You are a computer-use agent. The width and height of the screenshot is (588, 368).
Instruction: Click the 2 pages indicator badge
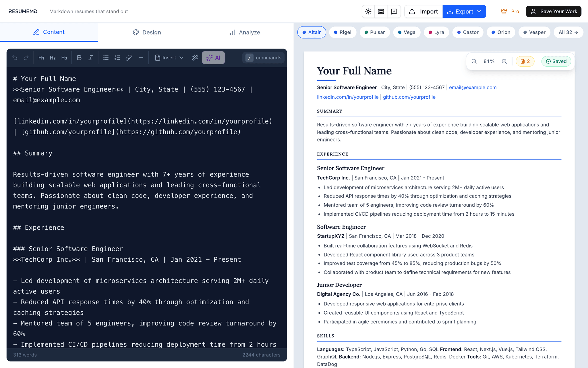click(x=525, y=61)
